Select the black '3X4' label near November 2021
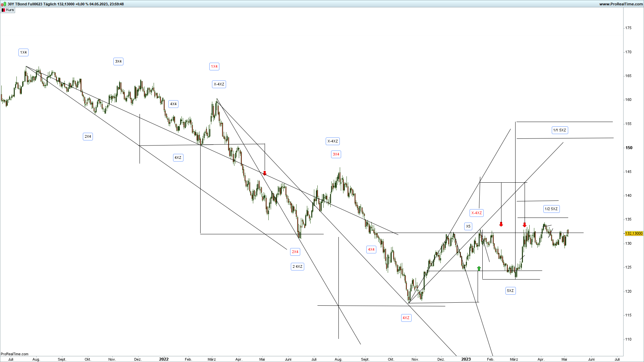This screenshot has height=362, width=644. pyautogui.click(x=118, y=61)
